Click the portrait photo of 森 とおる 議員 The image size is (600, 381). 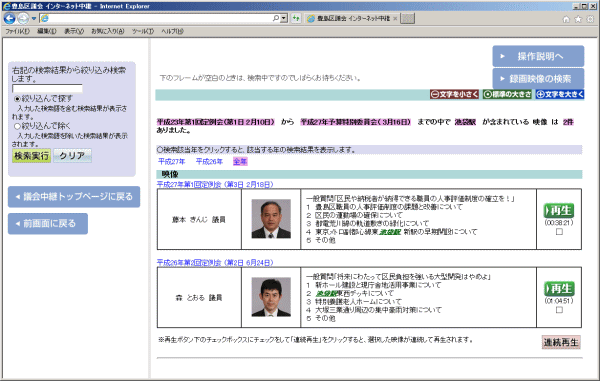271,297
